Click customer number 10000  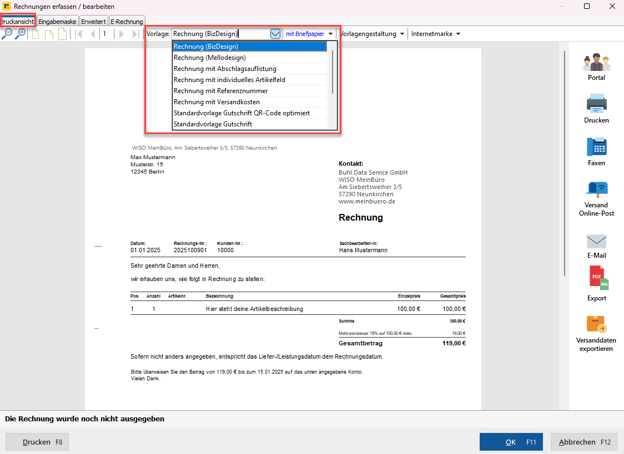click(x=225, y=250)
